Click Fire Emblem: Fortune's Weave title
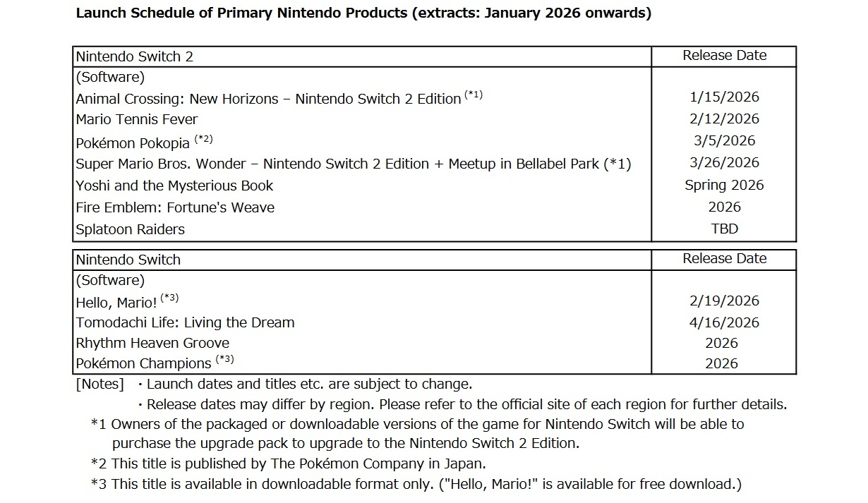 point(175,207)
